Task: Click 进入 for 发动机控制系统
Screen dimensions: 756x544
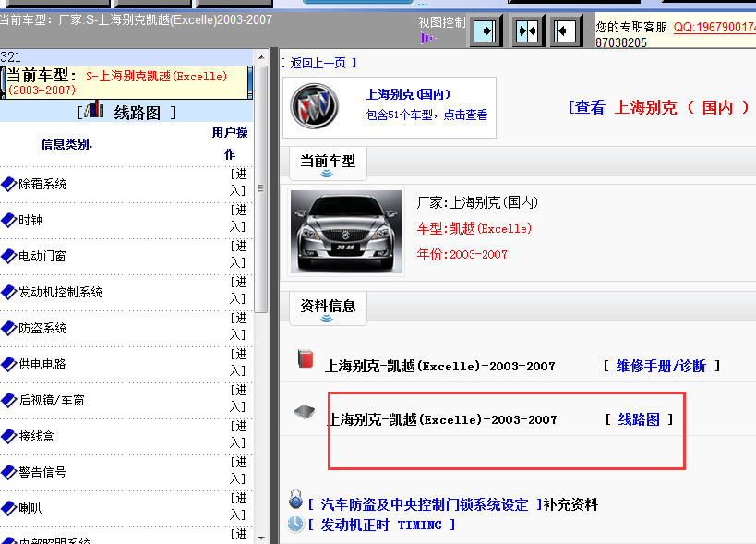Action: pos(238,290)
